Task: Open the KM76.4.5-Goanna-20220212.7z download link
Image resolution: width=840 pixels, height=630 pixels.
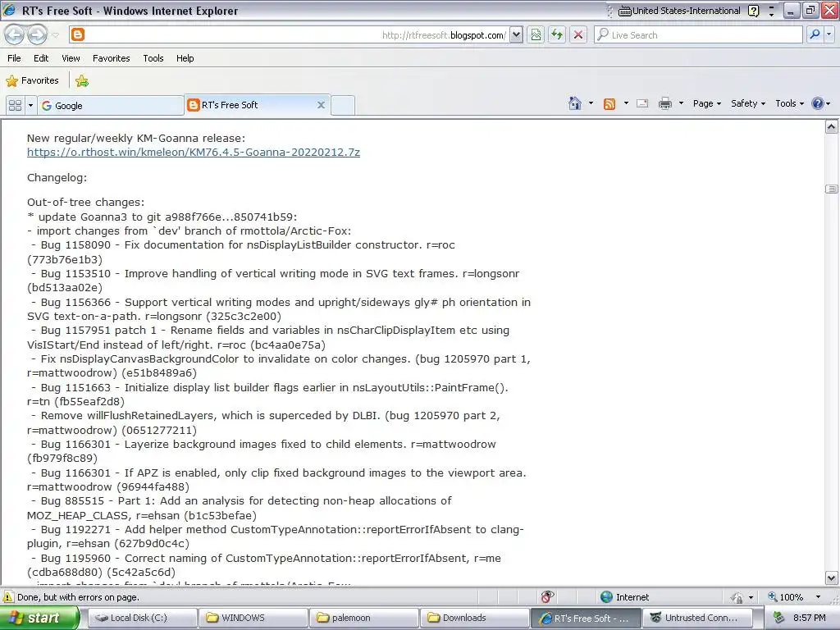Action: 194,152
